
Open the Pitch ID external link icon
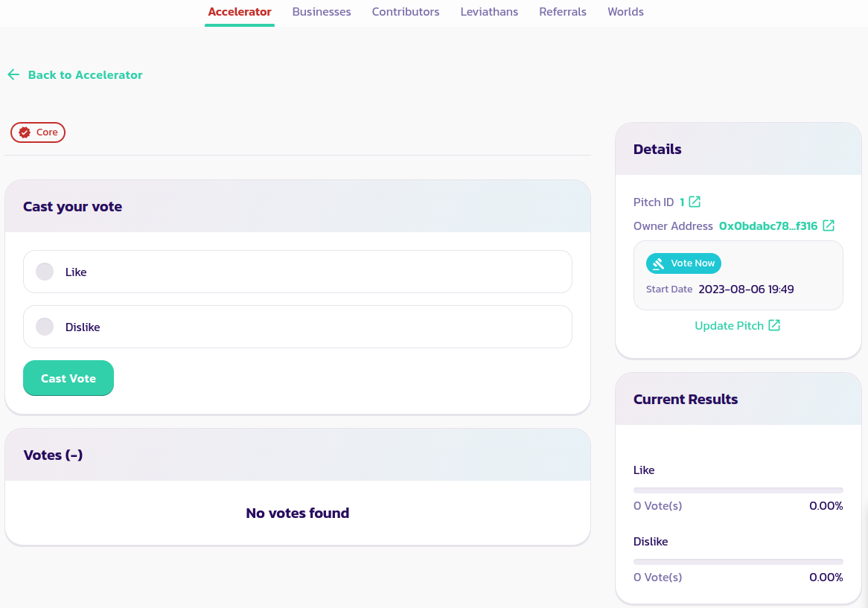[695, 202]
